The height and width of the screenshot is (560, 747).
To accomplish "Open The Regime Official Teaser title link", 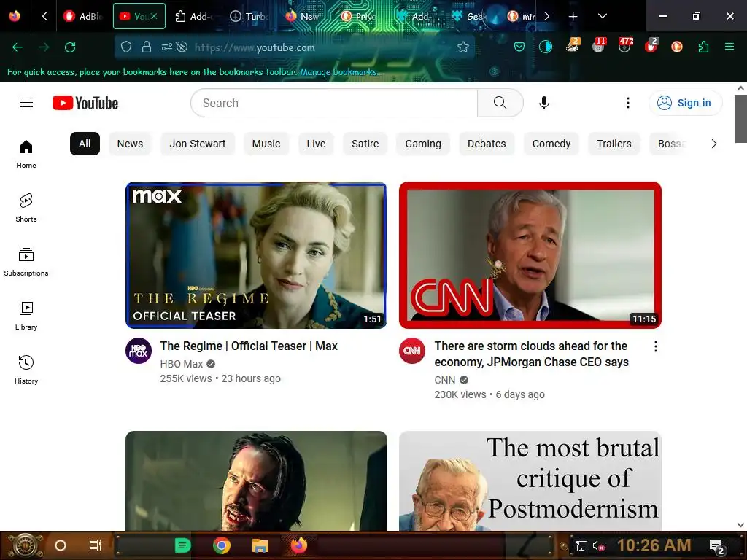I will tap(249, 346).
